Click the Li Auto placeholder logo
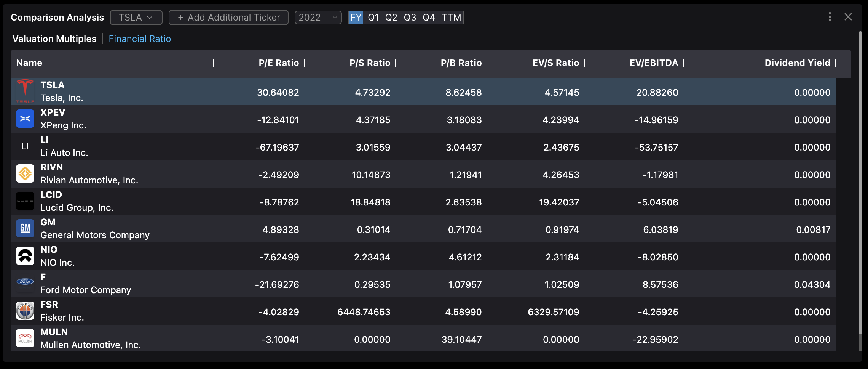868x369 pixels. pos(25,146)
